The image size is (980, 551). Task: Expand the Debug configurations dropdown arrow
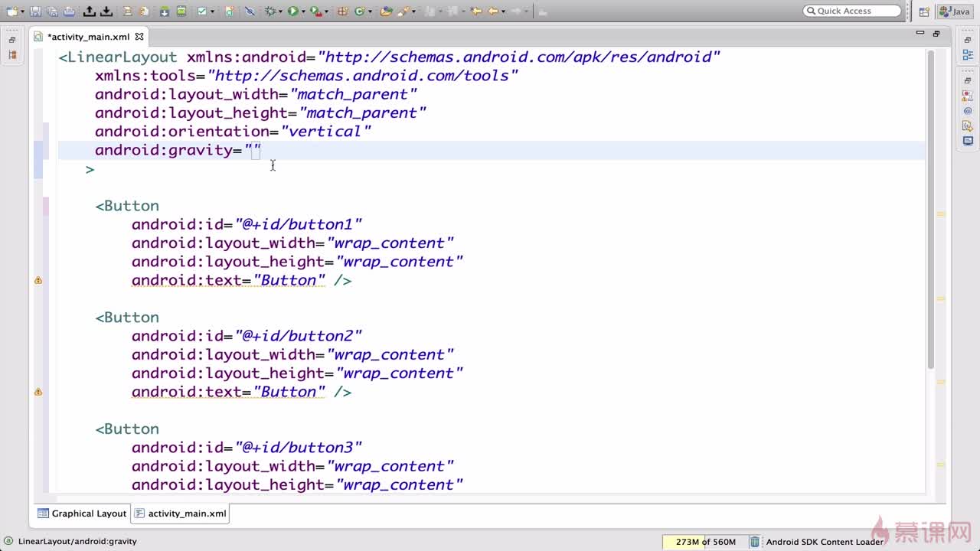pos(281,11)
